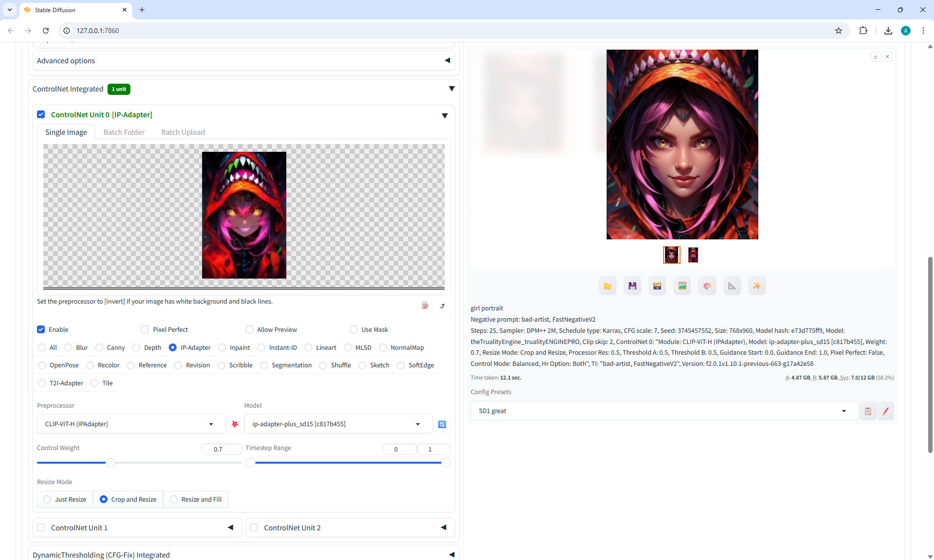Open the ip-adapter Model dropdown
Image resolution: width=934 pixels, height=560 pixels.
click(x=338, y=424)
